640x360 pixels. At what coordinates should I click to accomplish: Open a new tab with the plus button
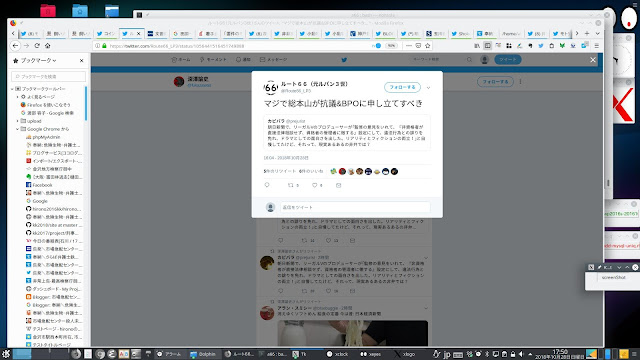point(587,33)
